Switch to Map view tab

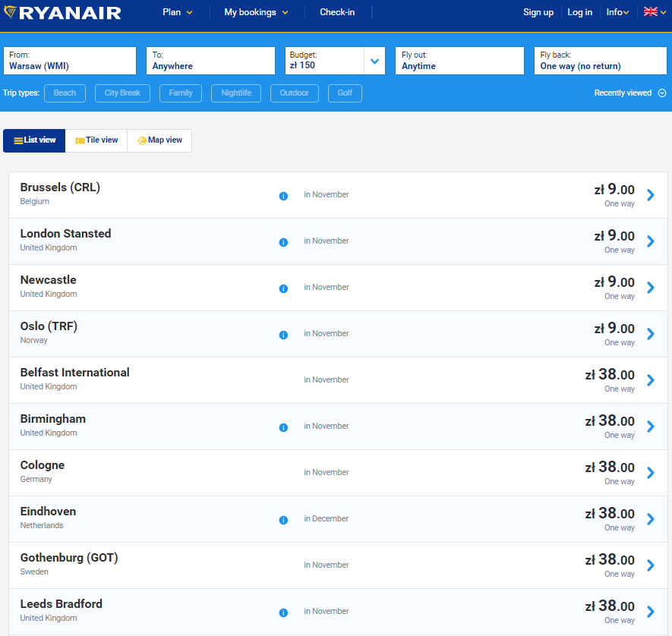pyautogui.click(x=159, y=140)
